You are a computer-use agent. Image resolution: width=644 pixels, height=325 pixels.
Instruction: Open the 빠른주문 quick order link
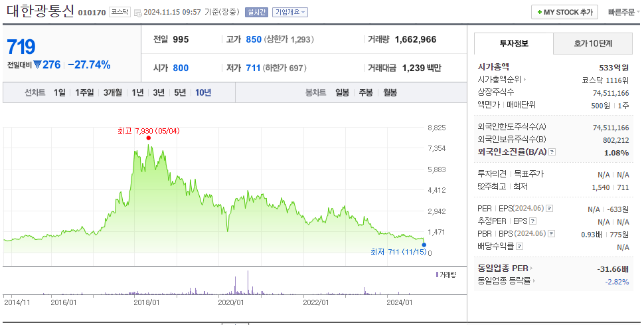tap(623, 13)
